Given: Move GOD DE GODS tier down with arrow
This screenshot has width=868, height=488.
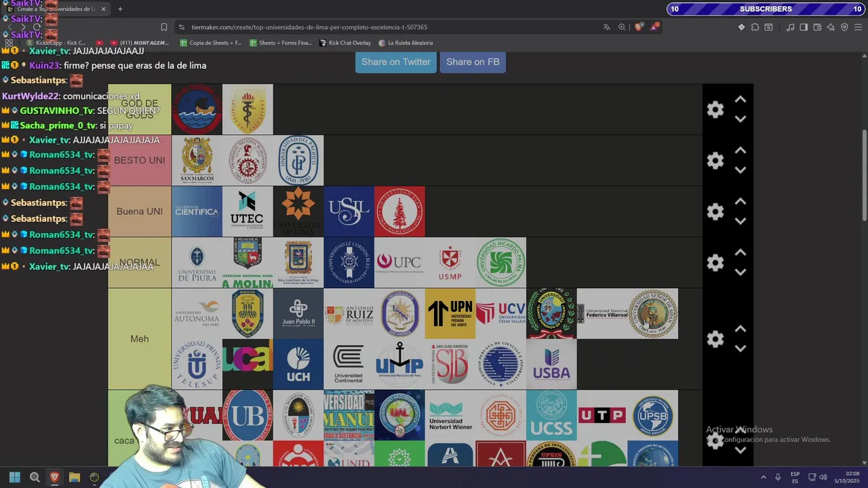Looking at the screenshot, I should 741,119.
